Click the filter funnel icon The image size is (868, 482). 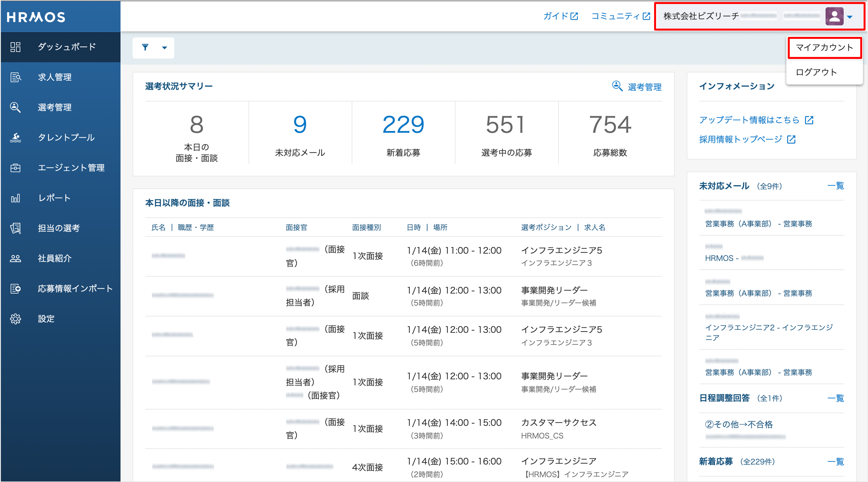(x=145, y=47)
